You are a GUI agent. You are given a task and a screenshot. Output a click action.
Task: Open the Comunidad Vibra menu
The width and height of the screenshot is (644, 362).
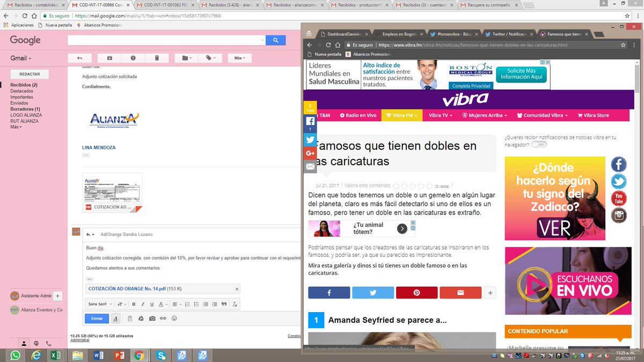(542, 115)
